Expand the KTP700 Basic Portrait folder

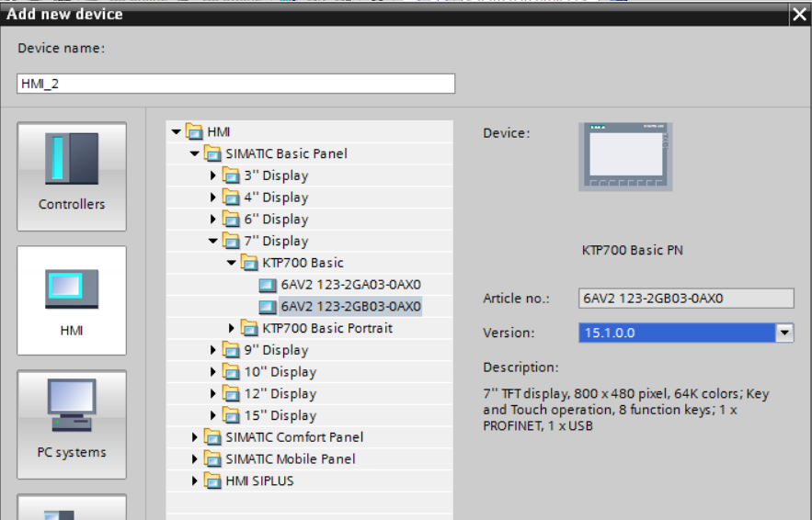(232, 328)
